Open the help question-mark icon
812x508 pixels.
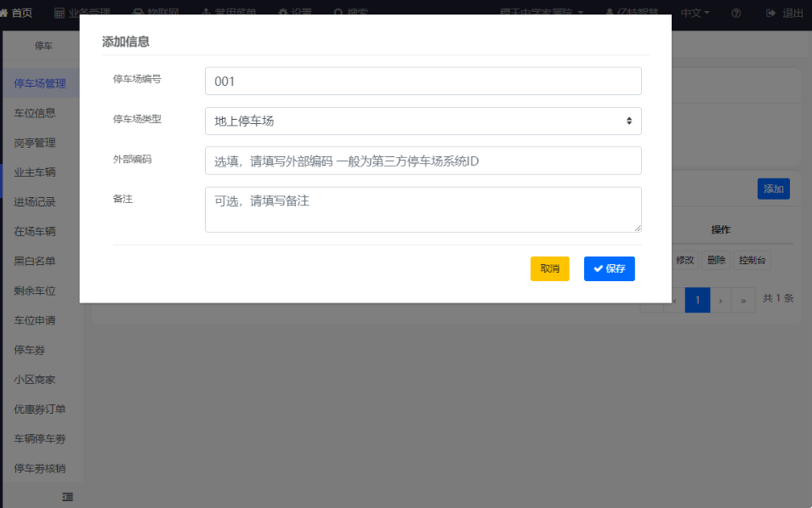[735, 13]
